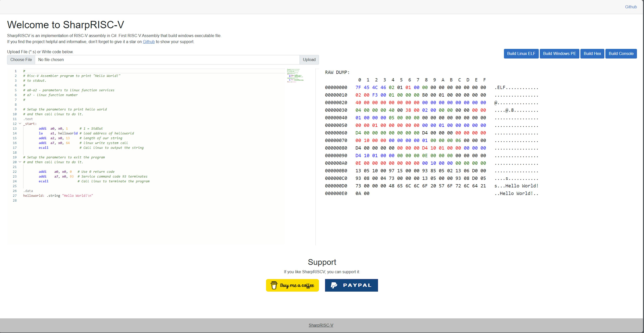Screen dimensions: 644x333
Task: Click the Build Console button
Action: pyautogui.click(x=621, y=53)
